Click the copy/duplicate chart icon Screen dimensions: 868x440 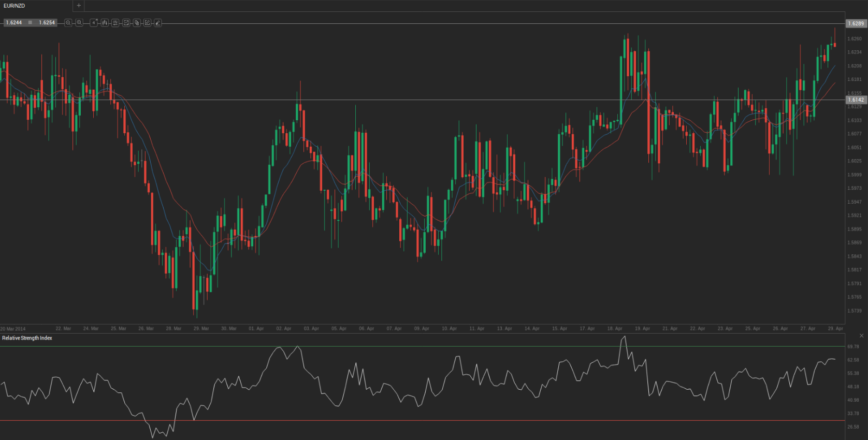pos(137,23)
